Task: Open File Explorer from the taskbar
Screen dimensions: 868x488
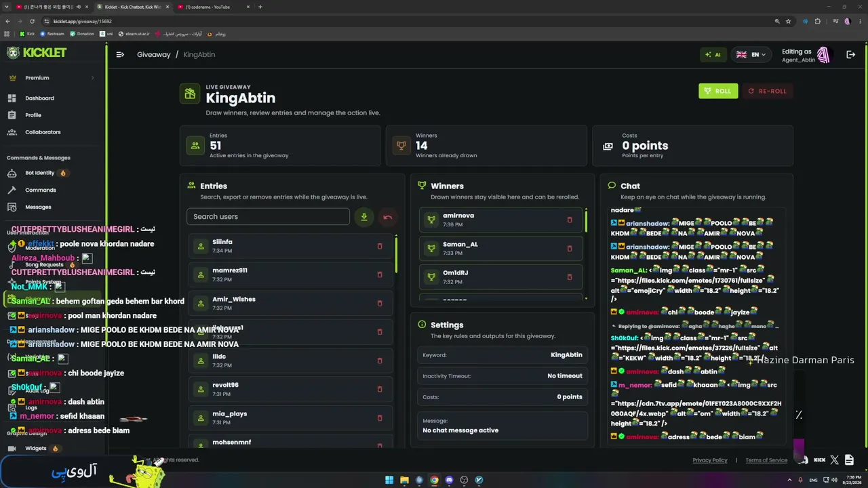Action: click(404, 480)
